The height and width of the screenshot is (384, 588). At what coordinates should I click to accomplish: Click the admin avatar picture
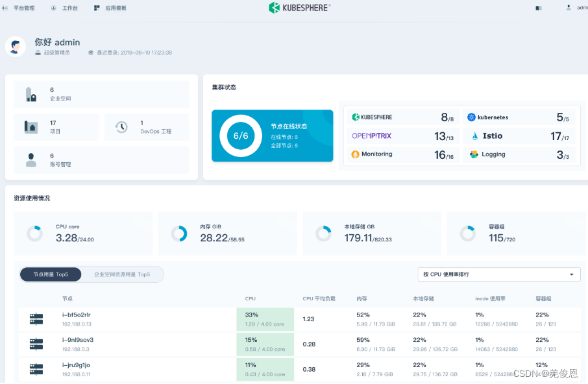click(x=569, y=7)
